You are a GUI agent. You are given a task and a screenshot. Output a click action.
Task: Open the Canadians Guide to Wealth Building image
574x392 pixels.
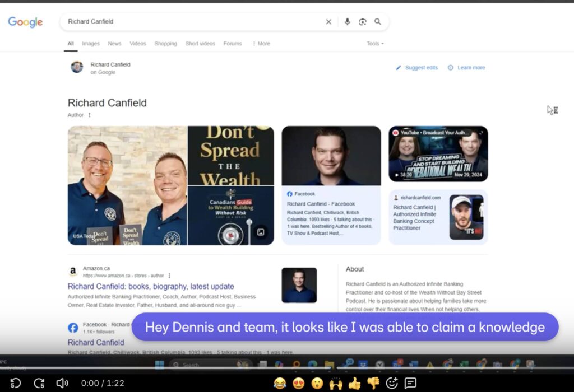(231, 216)
